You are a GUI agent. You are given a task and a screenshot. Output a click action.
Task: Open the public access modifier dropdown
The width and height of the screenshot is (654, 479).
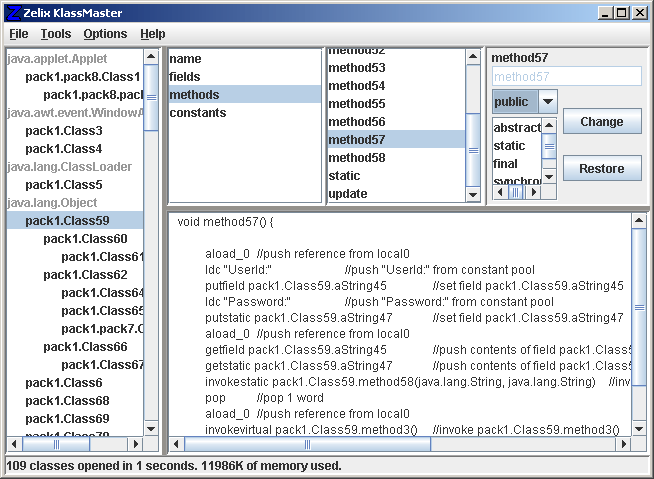[548, 101]
